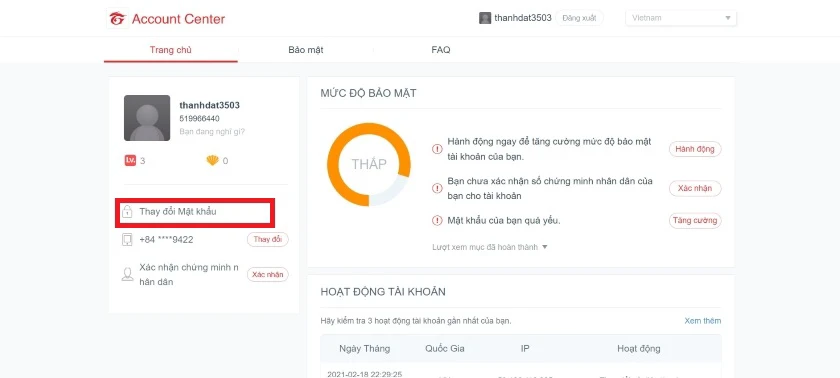
Task: Click the Hành động button
Action: tap(695, 149)
